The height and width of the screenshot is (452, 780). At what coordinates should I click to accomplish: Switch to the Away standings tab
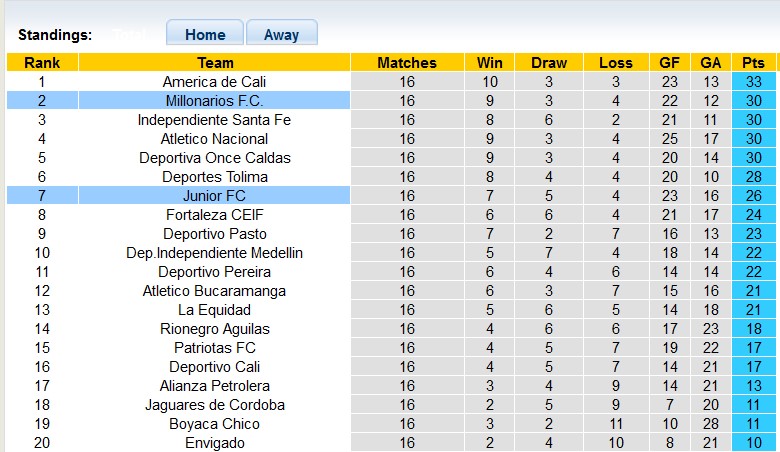[x=281, y=34]
